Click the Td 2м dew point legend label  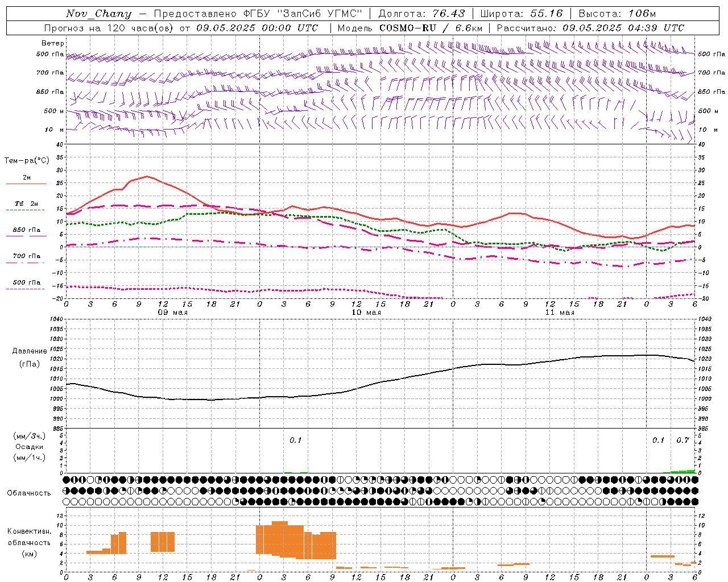(x=27, y=203)
